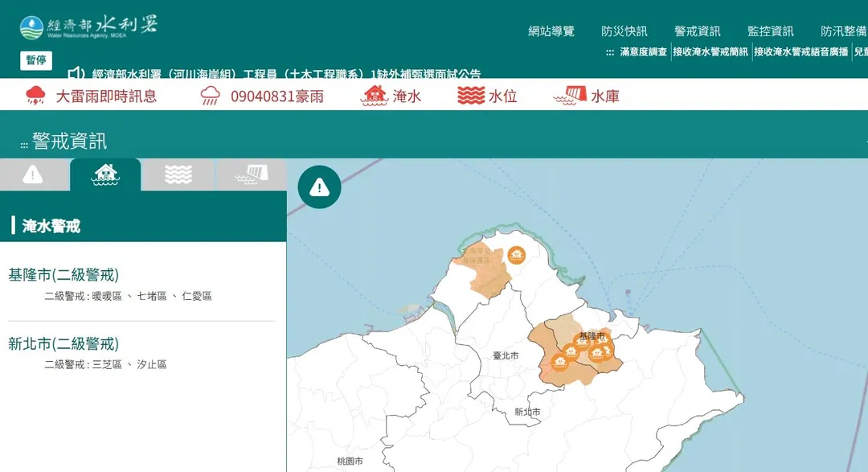Click the thunderstorm cloud icon
868x472 pixels.
(x=36, y=96)
